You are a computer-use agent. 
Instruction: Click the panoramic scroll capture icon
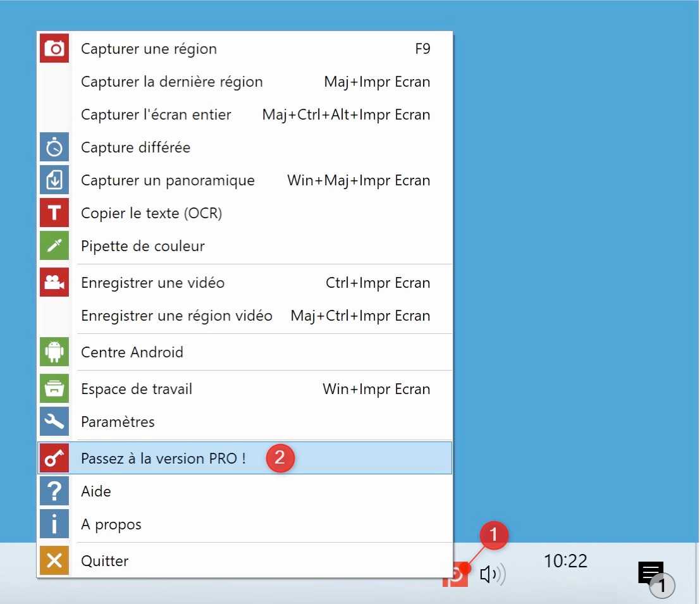54,180
